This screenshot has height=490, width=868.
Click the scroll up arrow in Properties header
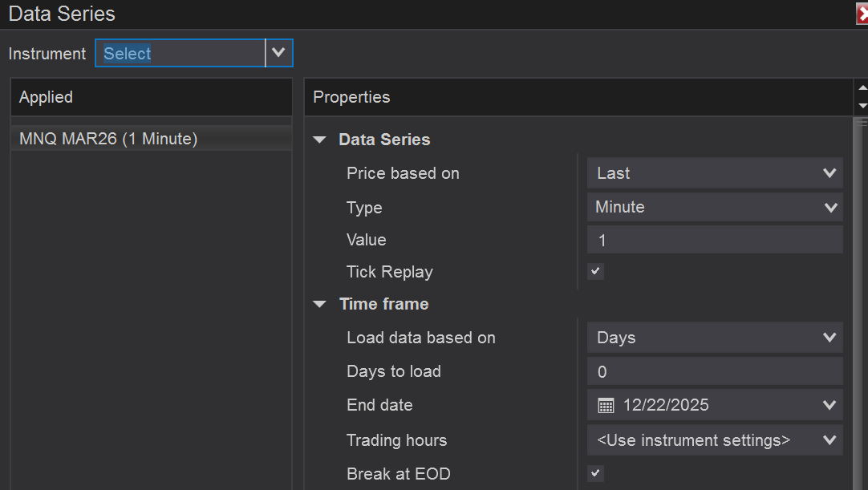(862, 88)
